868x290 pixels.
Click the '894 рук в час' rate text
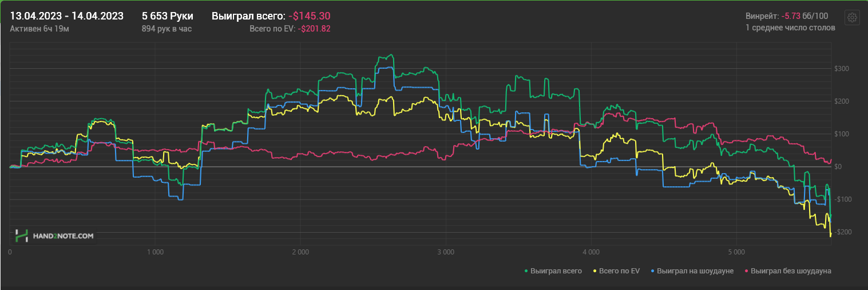click(167, 28)
